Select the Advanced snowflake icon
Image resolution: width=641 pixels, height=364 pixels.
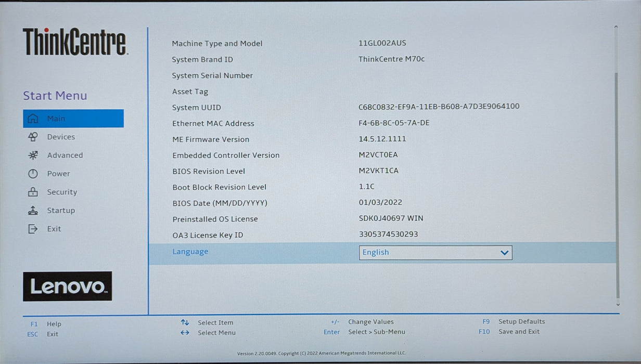[x=33, y=155]
